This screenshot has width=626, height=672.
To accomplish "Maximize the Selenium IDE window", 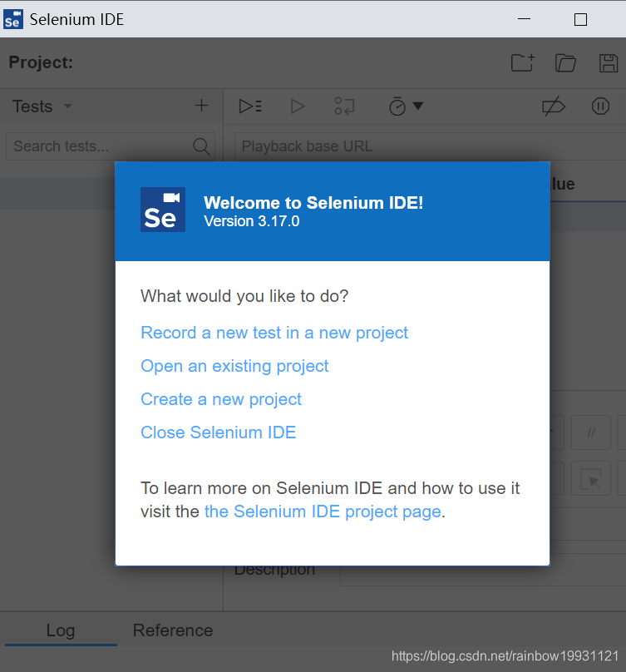I will click(580, 19).
